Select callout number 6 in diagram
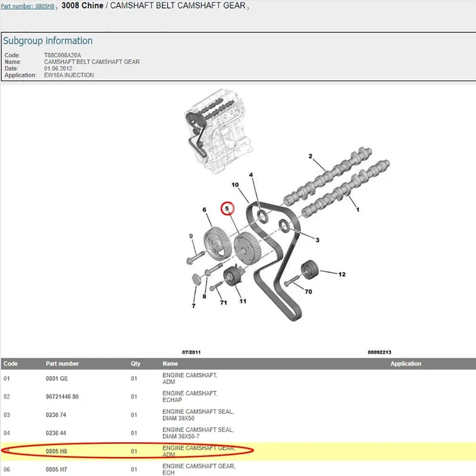Screen dimensions: 476x476 tap(204, 210)
